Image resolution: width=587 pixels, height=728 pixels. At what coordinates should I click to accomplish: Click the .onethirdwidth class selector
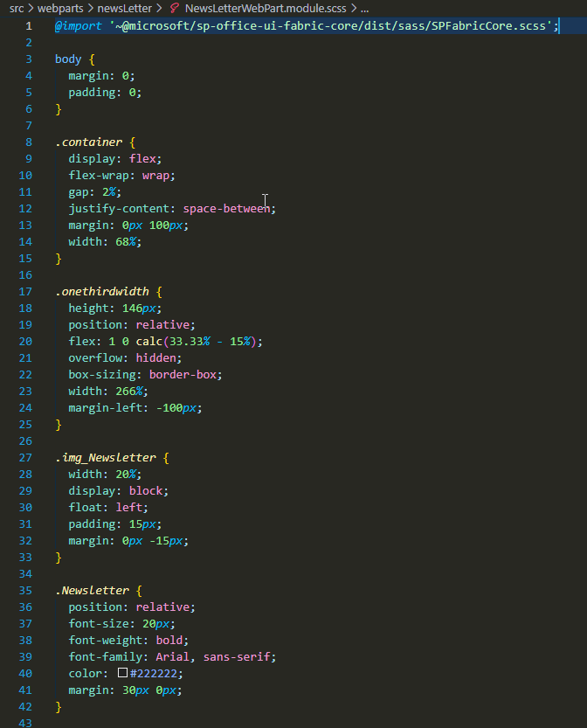click(102, 292)
